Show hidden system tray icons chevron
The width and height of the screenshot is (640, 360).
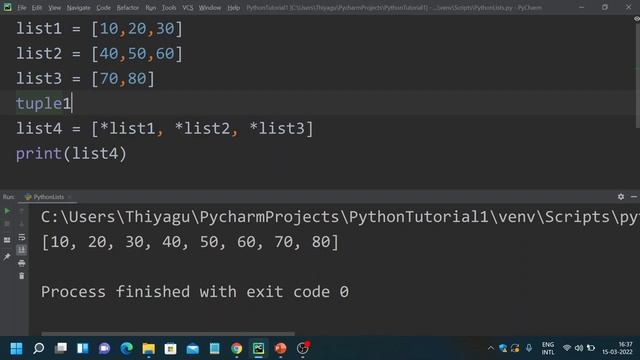coord(491,348)
